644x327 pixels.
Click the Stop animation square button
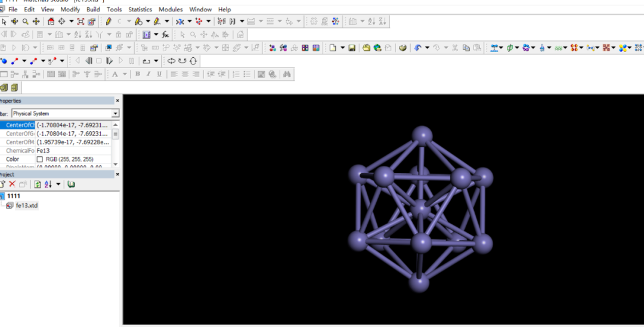[98, 61]
